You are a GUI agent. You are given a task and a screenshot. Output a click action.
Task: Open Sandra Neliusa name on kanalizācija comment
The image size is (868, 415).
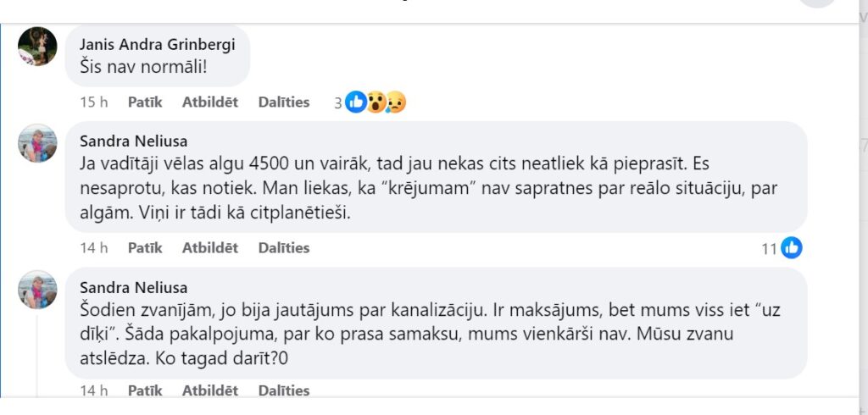(x=133, y=287)
